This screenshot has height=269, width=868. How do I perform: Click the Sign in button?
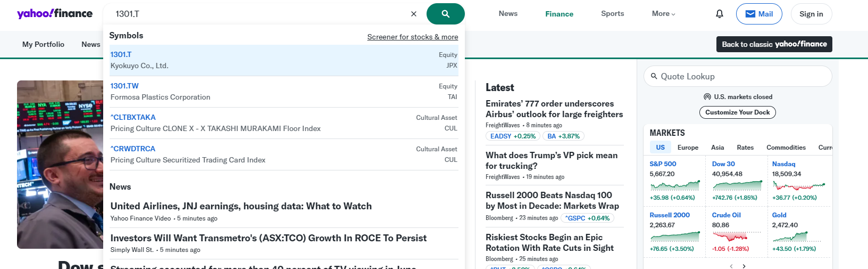[x=811, y=14]
